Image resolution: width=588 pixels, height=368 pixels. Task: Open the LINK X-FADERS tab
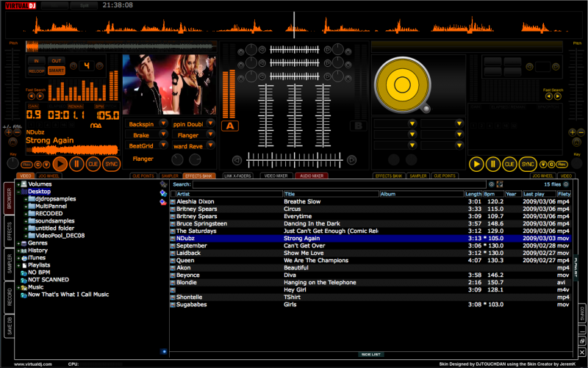(237, 176)
